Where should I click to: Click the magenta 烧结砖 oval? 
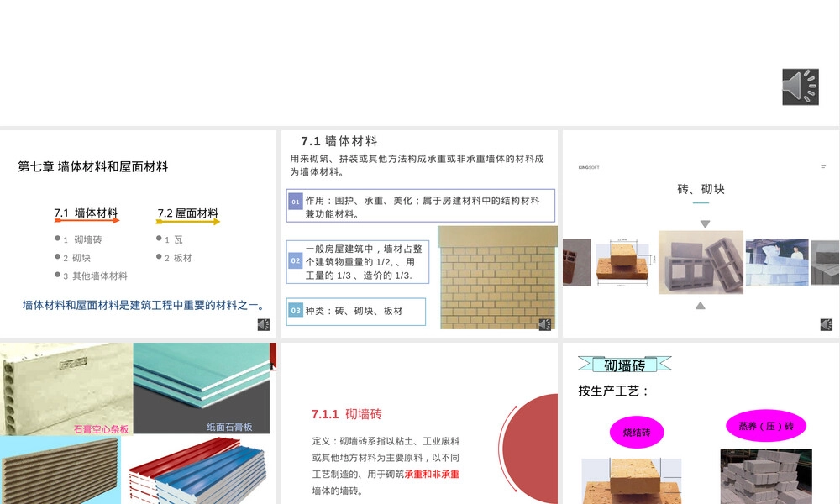[x=637, y=433]
